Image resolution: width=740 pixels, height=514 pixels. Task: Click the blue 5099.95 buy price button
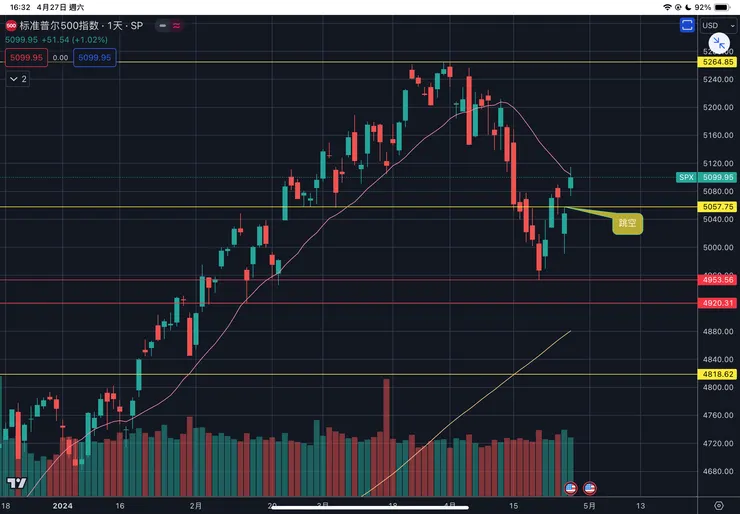tap(96, 58)
